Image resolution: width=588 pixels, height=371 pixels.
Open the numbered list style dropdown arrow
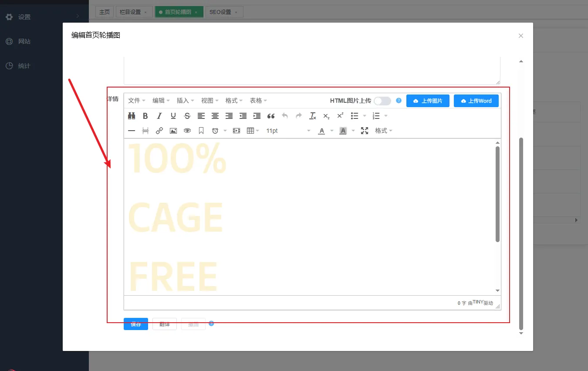[386, 116]
